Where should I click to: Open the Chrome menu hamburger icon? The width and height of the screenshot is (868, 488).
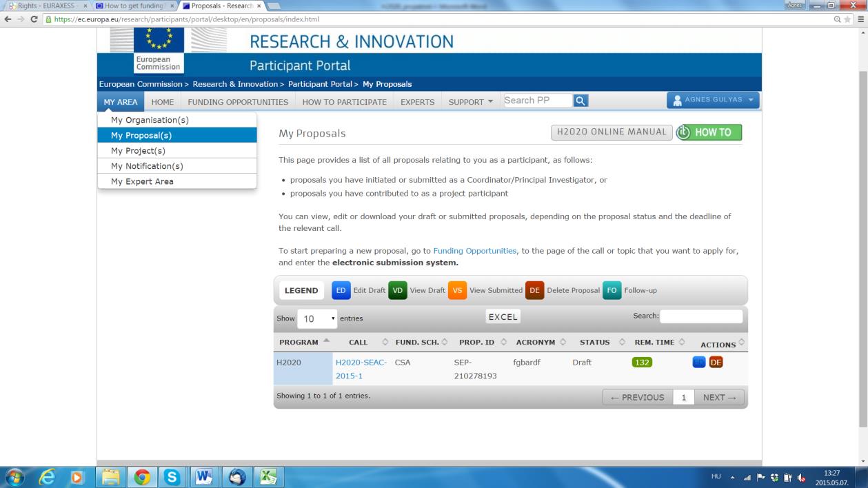coord(860,19)
